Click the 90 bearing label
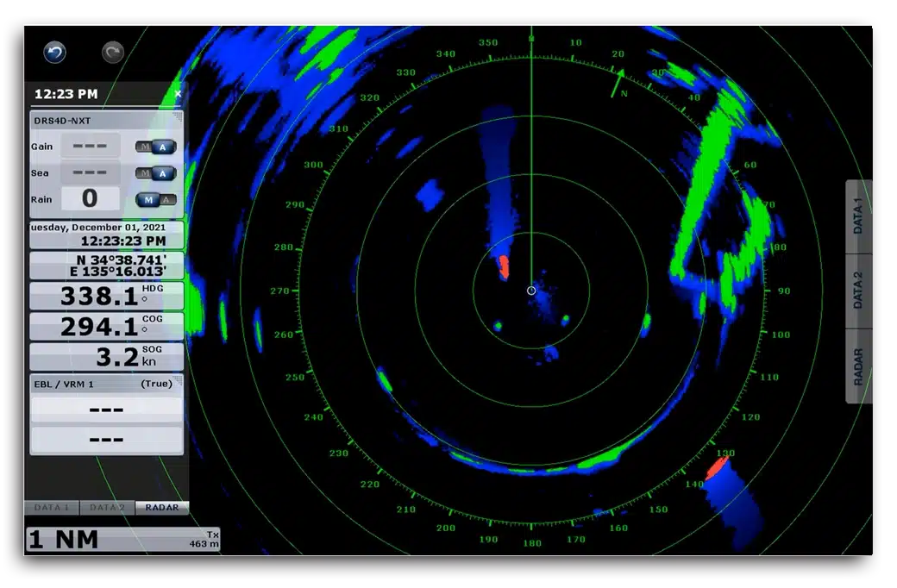The image size is (897, 588). click(x=784, y=291)
